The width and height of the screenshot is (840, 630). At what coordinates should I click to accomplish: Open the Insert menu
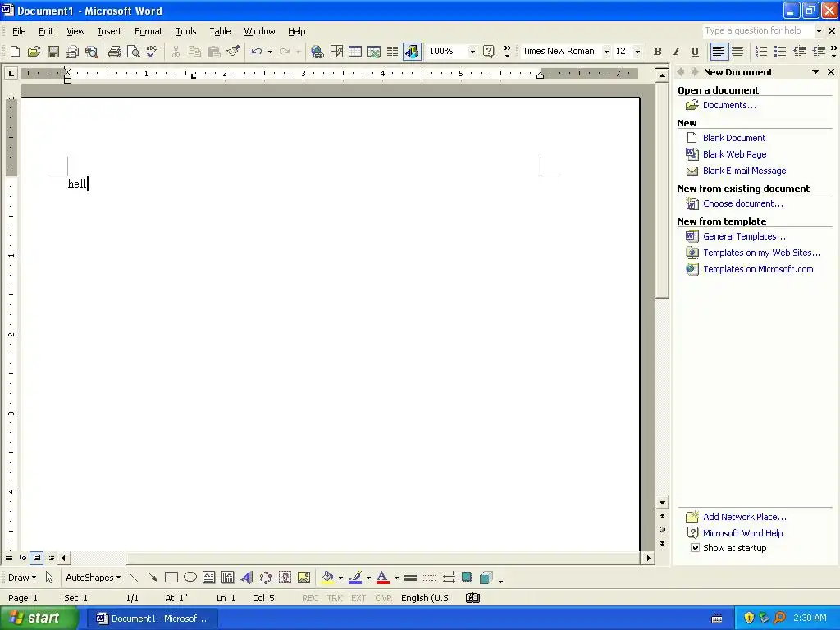109,31
